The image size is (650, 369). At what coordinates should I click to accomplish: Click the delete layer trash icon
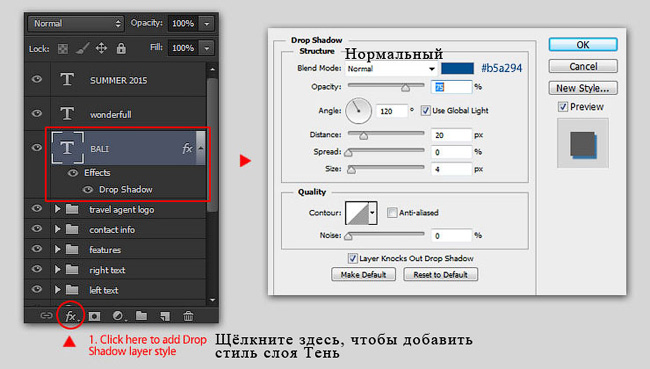188,316
